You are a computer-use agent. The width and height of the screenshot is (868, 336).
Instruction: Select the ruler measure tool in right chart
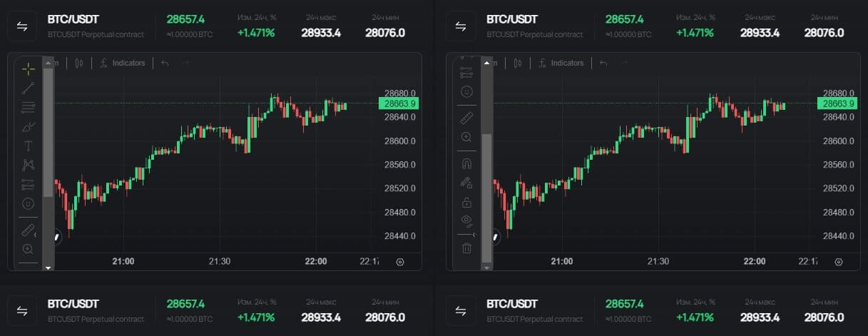coord(466,118)
